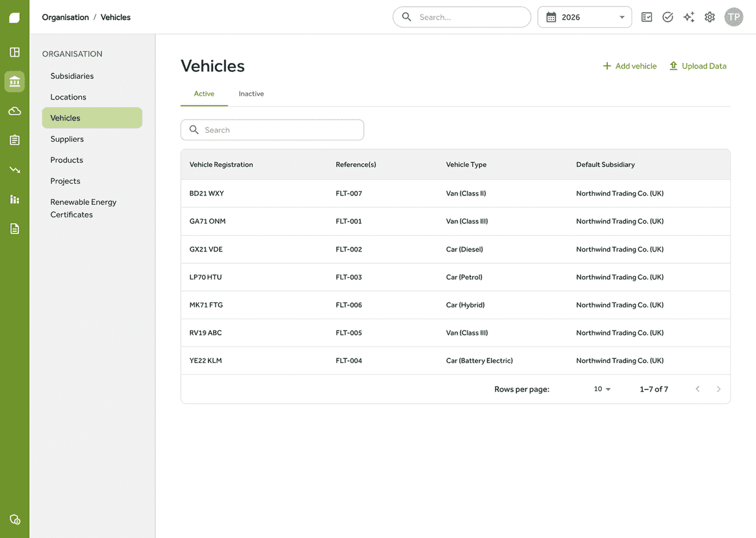756x538 pixels.
Task: Click reference FLT-001 cell
Action: (x=349, y=221)
